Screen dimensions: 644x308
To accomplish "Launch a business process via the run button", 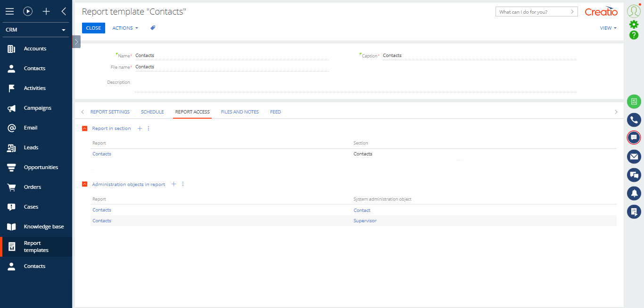I will [28, 11].
